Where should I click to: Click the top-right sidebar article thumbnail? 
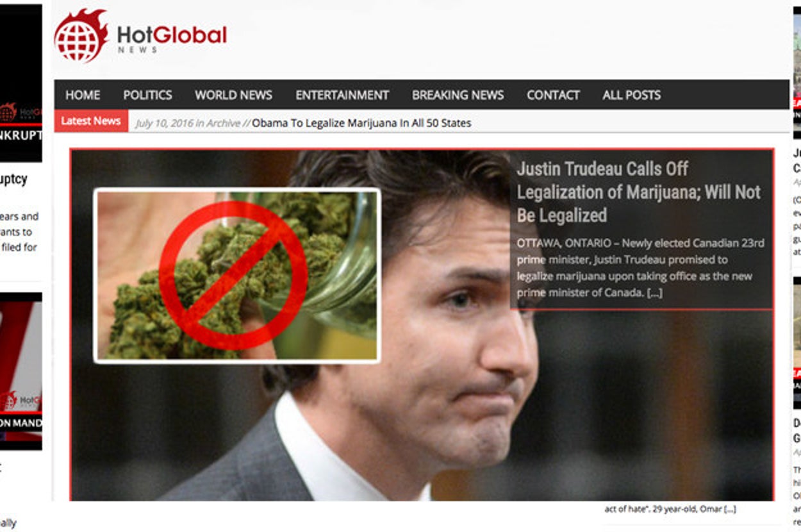[797, 72]
